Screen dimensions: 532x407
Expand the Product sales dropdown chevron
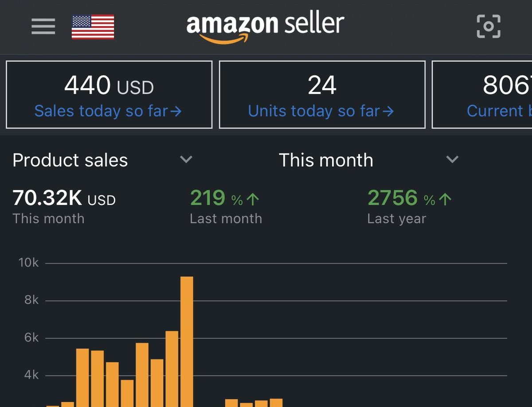[186, 159]
